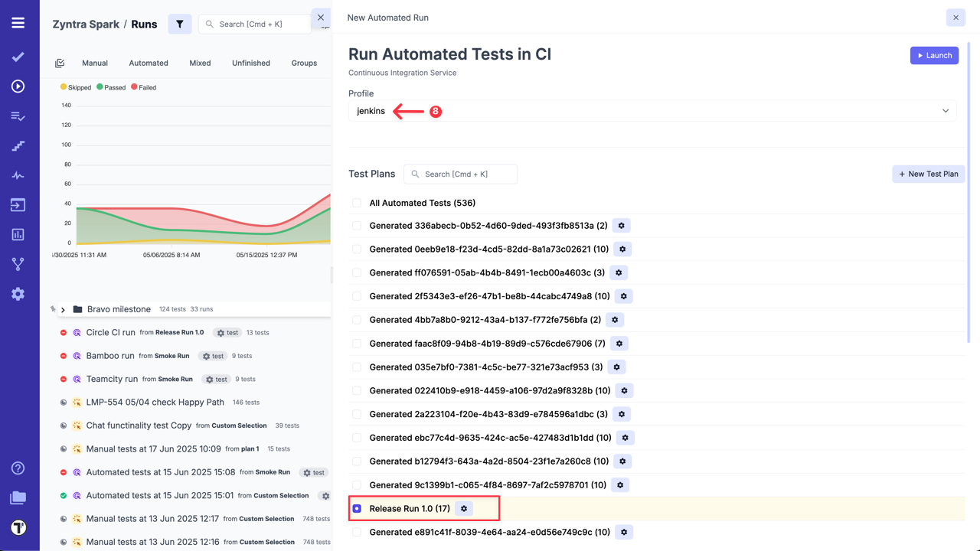Click the New Test Plan button

[x=928, y=174]
